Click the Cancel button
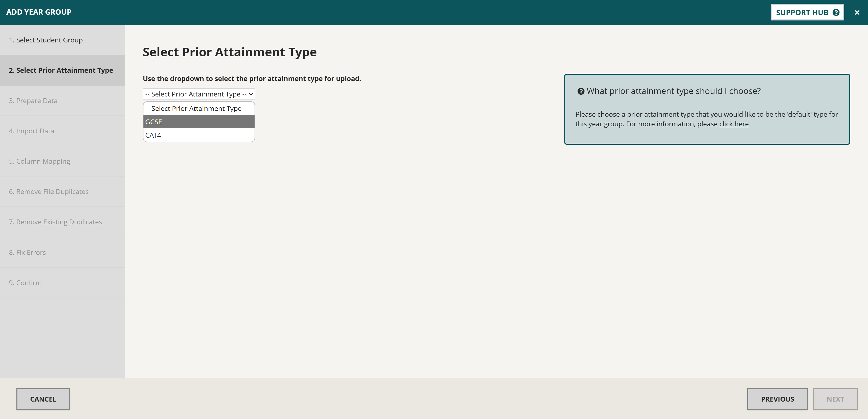This screenshot has height=419, width=868. 43,399
